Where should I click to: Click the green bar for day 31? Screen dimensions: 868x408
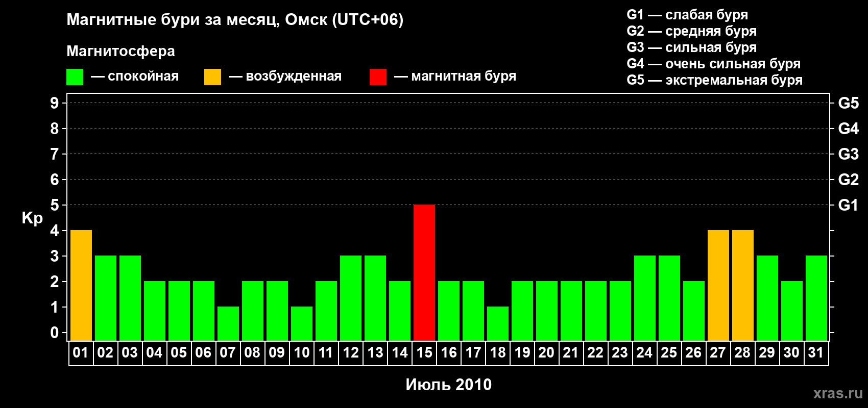pyautogui.click(x=816, y=298)
